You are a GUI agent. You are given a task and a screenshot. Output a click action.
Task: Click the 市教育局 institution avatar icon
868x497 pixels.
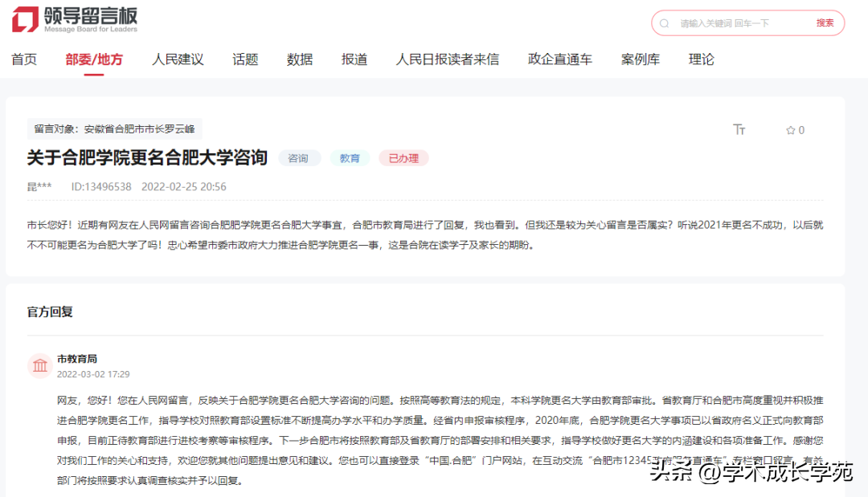[x=40, y=365]
